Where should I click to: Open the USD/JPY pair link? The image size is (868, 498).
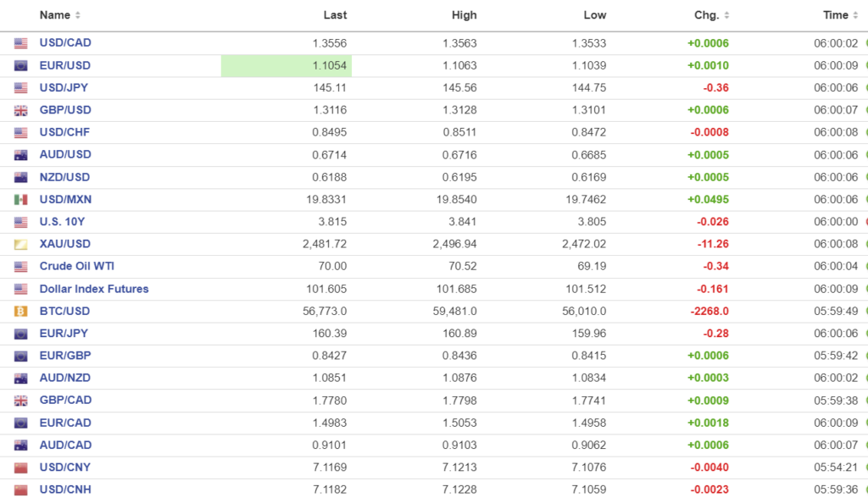tap(64, 88)
